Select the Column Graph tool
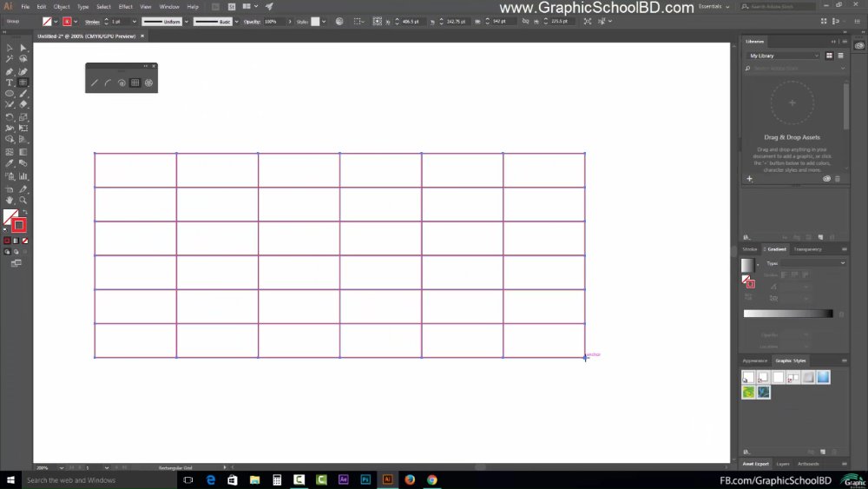This screenshot has height=489, width=868. click(23, 176)
